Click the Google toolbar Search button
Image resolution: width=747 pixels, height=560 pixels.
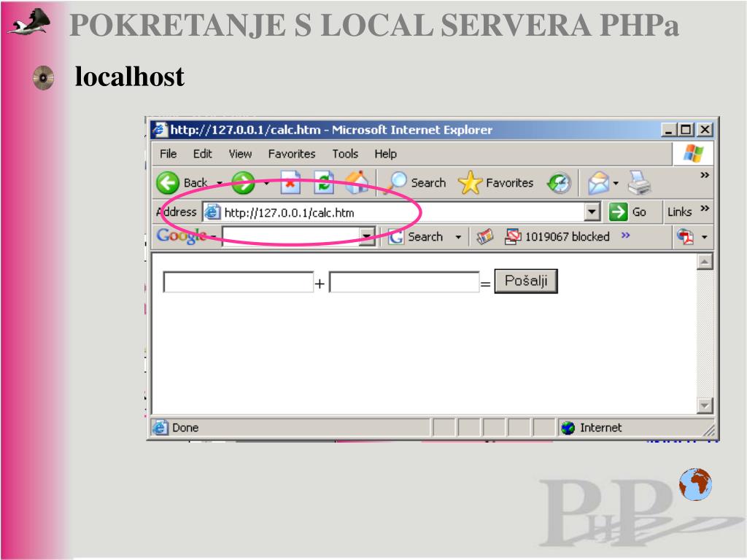coord(416,237)
